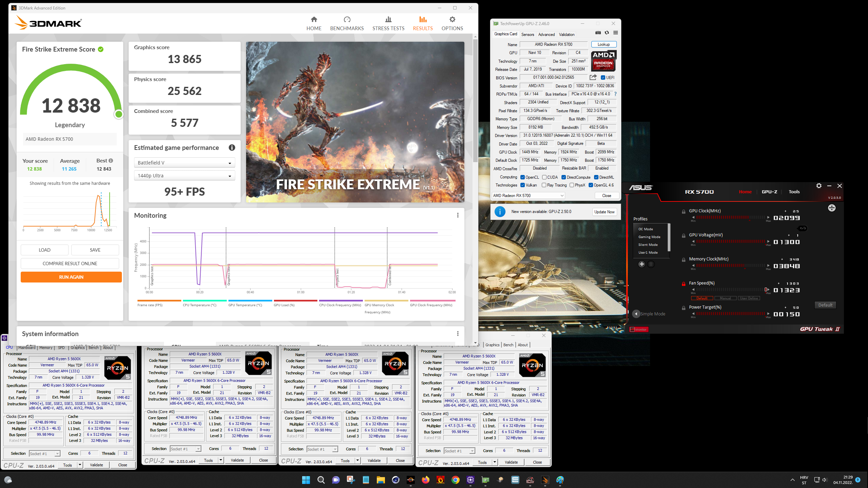Screen dimensions: 868x488
Task: Open Google Chrome from the taskbar
Action: 455,480
